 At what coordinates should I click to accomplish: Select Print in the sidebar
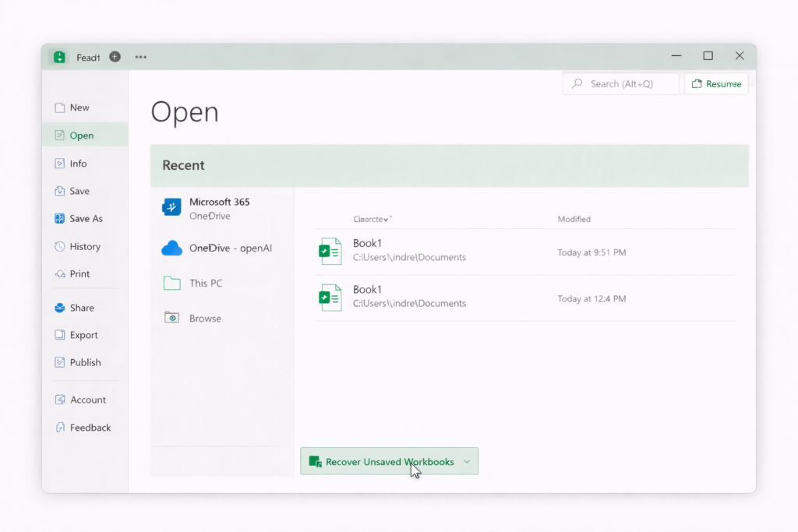point(85,273)
